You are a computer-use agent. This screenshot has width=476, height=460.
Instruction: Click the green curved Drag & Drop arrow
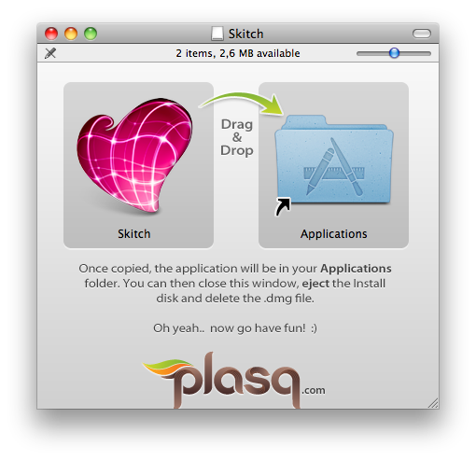pyautogui.click(x=242, y=103)
